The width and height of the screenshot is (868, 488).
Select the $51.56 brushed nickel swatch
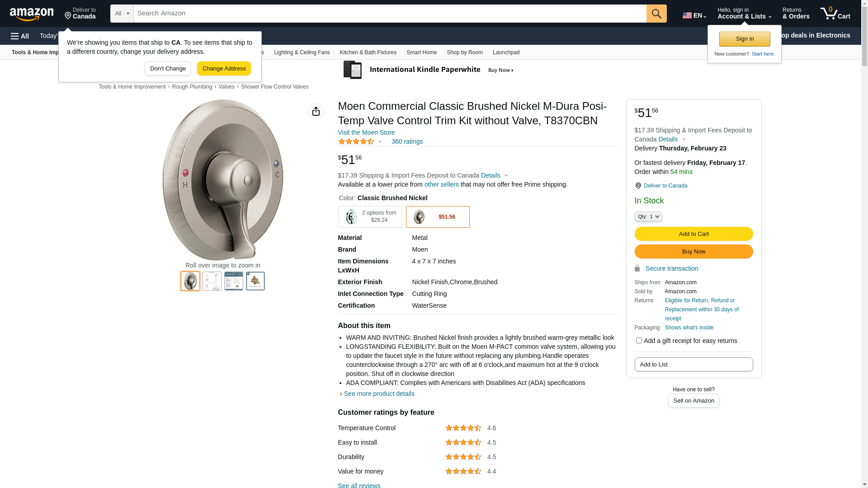(x=438, y=217)
